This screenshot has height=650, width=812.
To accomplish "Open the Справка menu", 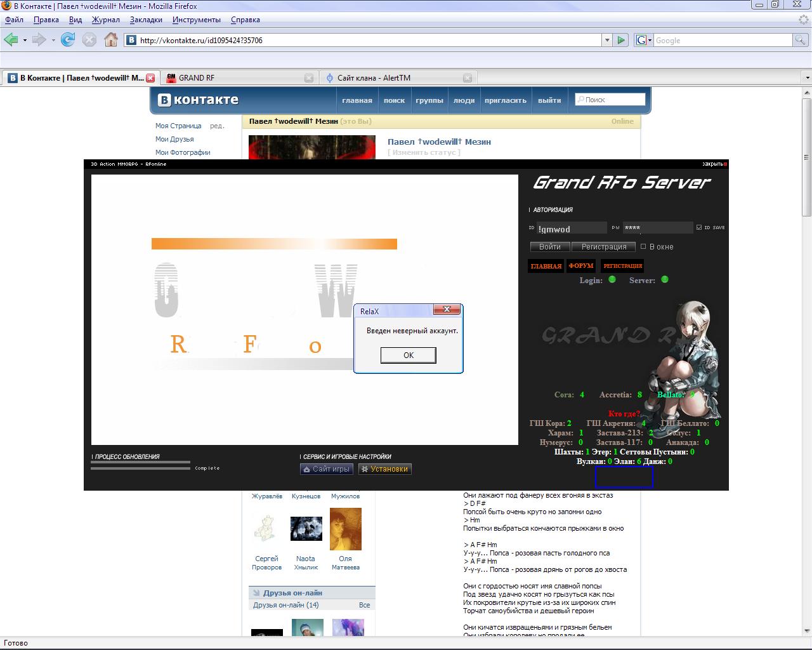I will 246,20.
